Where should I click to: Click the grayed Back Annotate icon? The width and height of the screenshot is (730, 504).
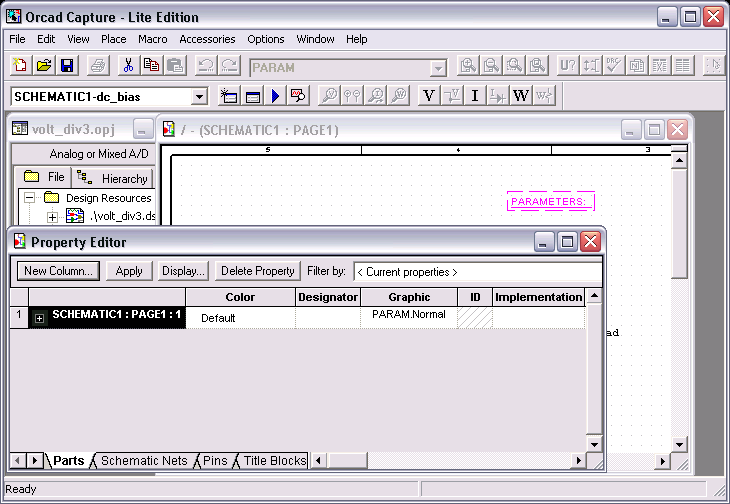click(591, 66)
